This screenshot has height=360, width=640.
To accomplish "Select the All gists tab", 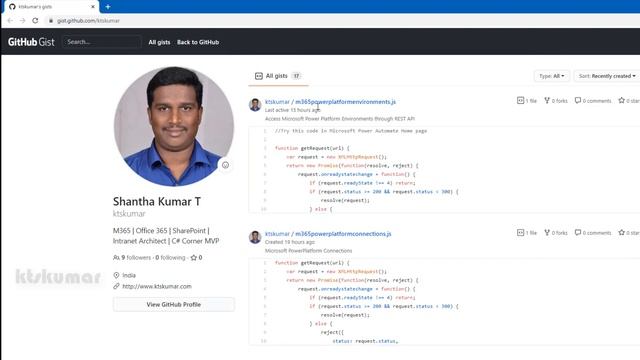I will [x=278, y=76].
